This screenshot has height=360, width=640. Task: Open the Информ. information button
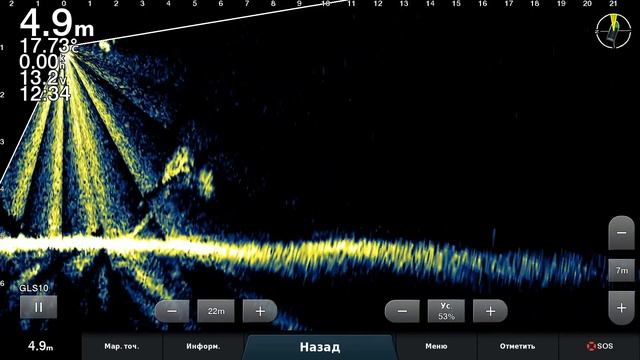tap(203, 347)
